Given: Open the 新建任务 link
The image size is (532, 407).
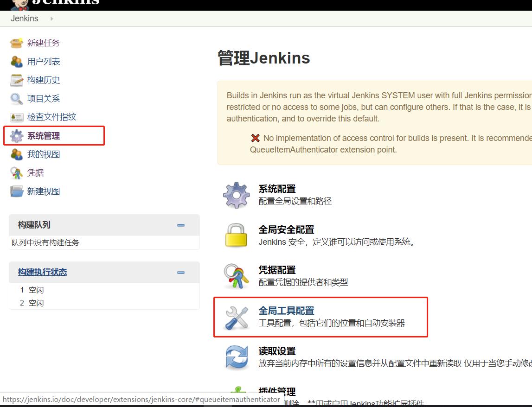Looking at the screenshot, I should 44,43.
